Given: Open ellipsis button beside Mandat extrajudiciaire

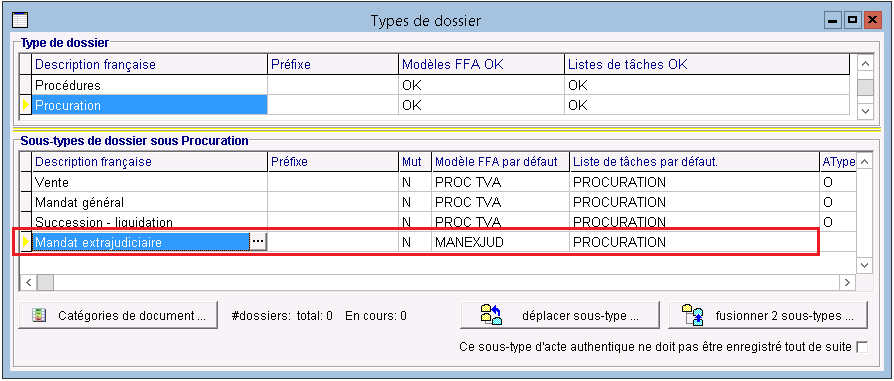Looking at the screenshot, I should (x=258, y=242).
